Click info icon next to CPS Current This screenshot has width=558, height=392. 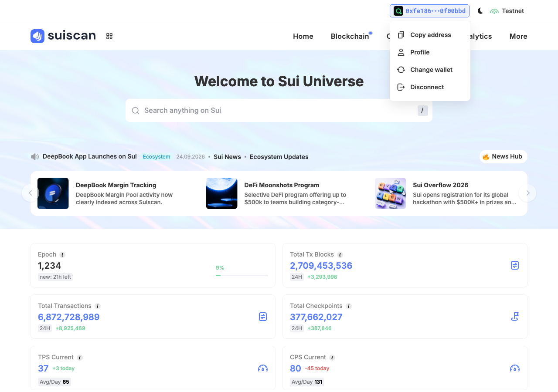coord(332,358)
